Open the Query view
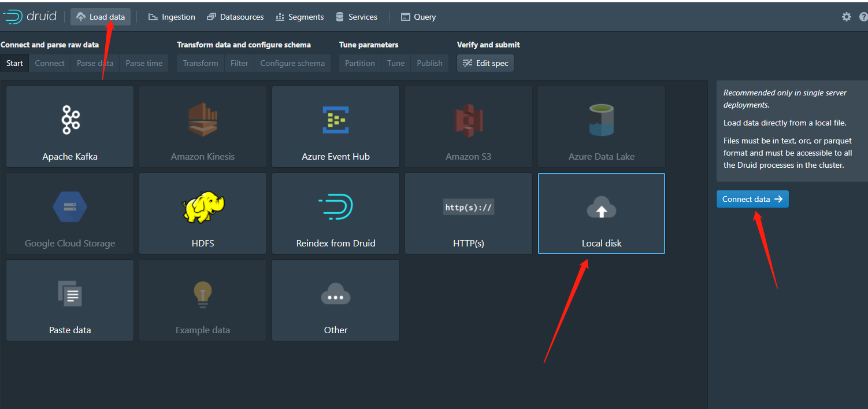Image resolution: width=868 pixels, height=409 pixels. 418,17
